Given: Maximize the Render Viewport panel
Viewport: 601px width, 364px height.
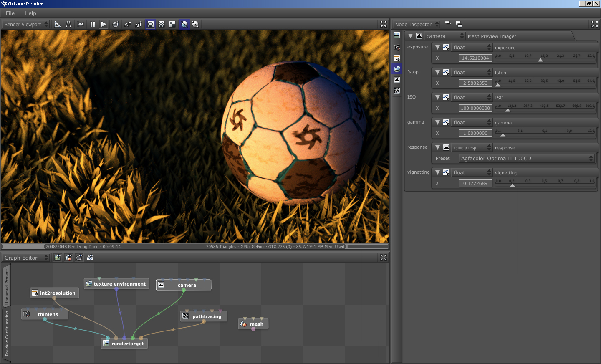Looking at the screenshot, I should (x=384, y=24).
